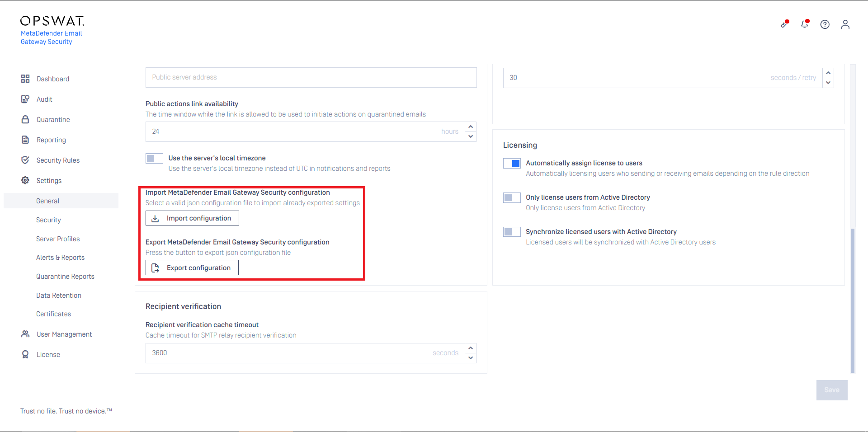Toggle Use the server's local timezone
The image size is (868, 432).
click(x=154, y=158)
